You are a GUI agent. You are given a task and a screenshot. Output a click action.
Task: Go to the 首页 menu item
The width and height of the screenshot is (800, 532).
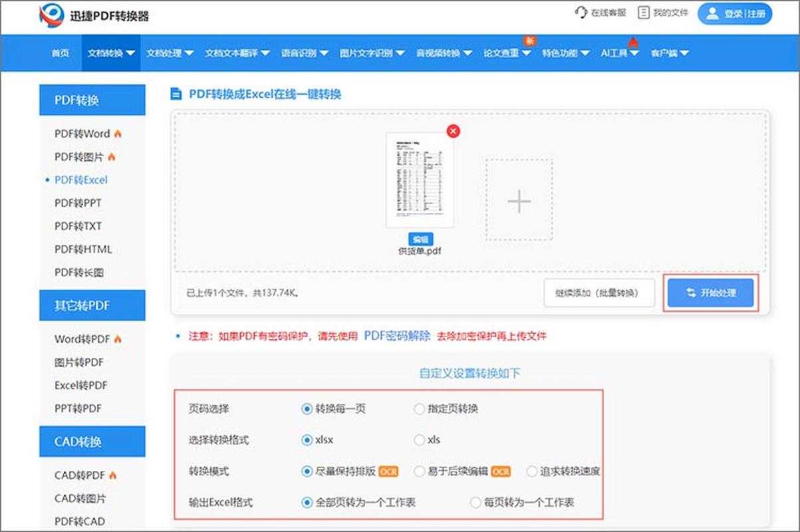pos(59,53)
